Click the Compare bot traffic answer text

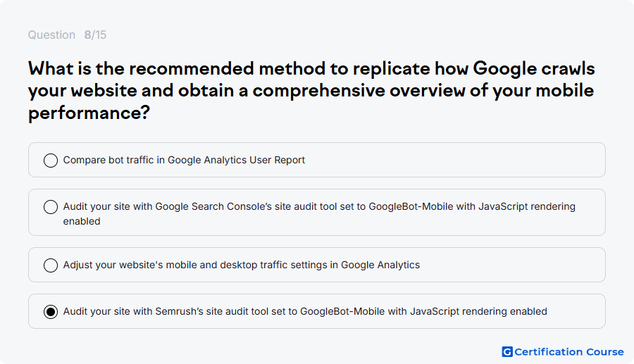click(x=184, y=160)
